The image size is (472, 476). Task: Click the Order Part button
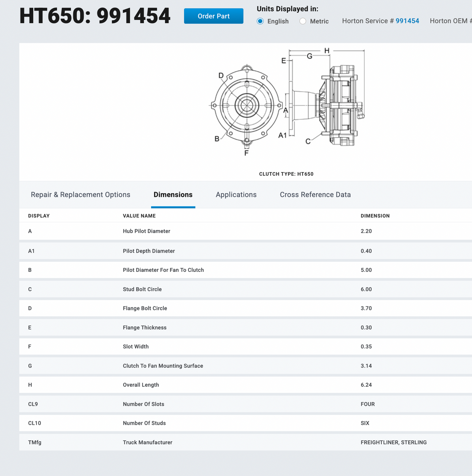(x=213, y=16)
